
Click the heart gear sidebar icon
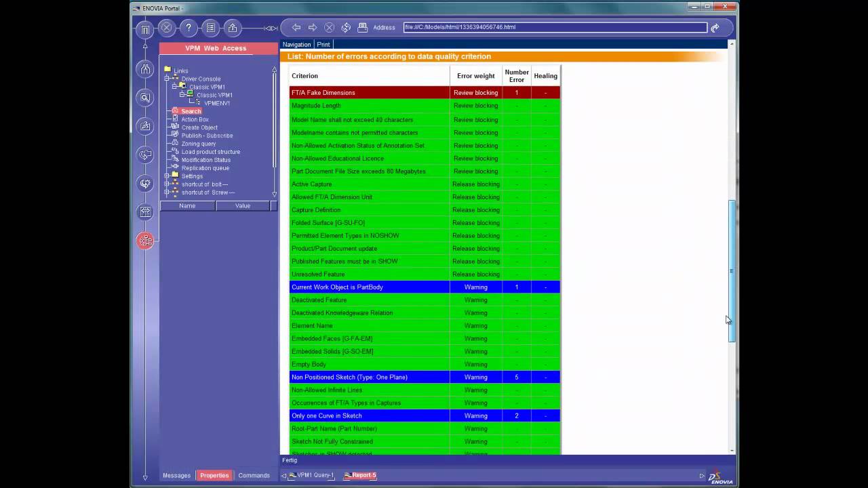point(145,183)
